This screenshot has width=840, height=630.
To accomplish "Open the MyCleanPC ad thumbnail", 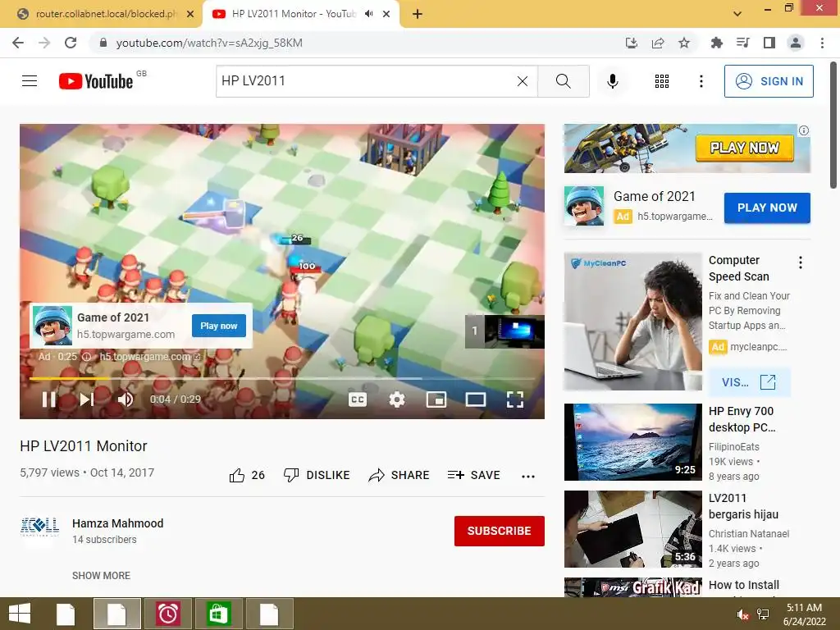I will click(x=632, y=322).
